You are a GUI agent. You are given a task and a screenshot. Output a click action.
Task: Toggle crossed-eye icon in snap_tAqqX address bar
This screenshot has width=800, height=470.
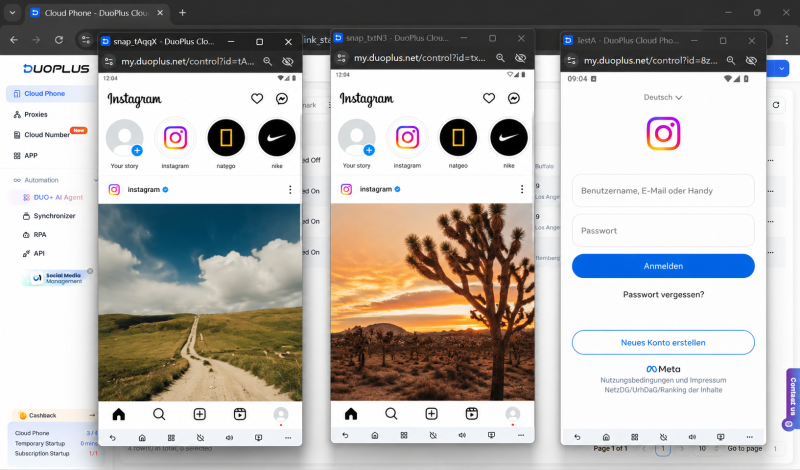tap(288, 61)
